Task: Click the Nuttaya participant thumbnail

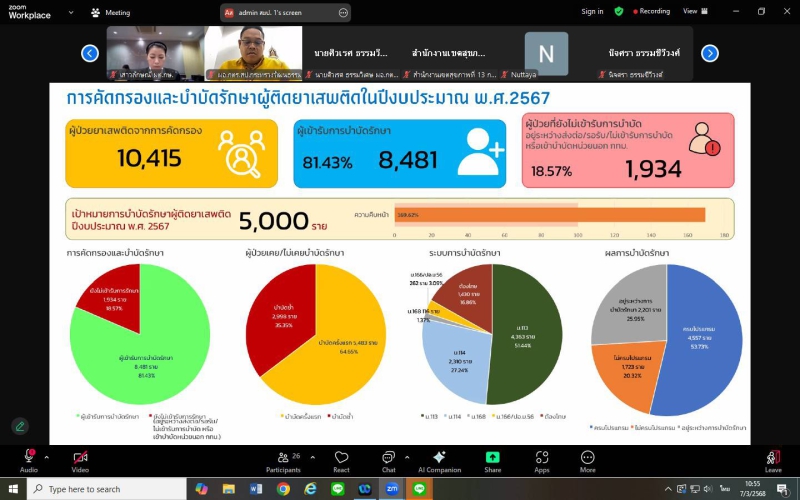Action: tap(546, 55)
